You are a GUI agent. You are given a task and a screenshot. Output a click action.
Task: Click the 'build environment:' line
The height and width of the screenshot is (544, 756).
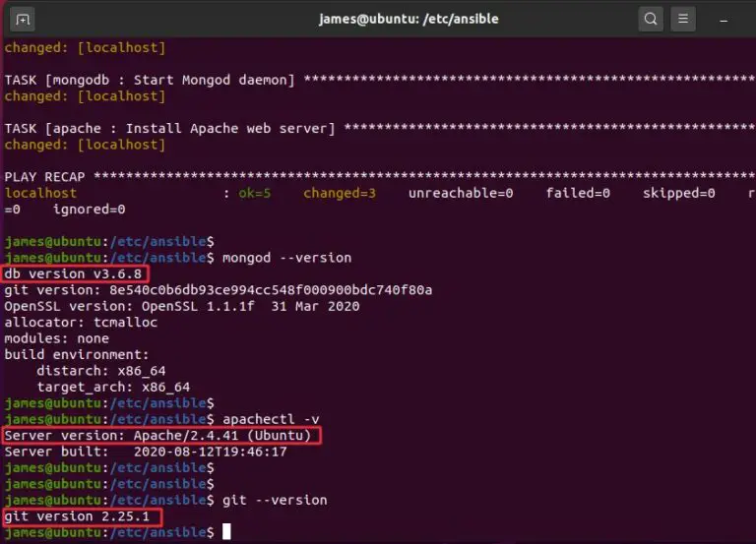tap(77, 355)
